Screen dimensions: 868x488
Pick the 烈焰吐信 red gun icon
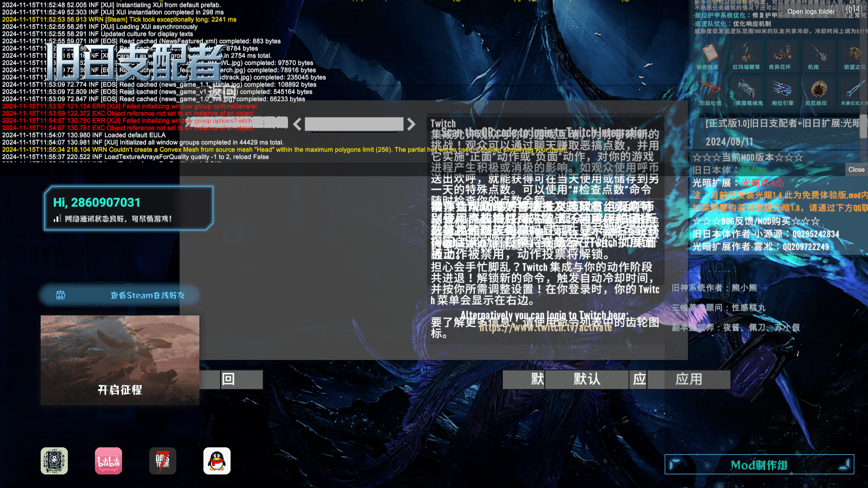pyautogui.click(x=710, y=89)
